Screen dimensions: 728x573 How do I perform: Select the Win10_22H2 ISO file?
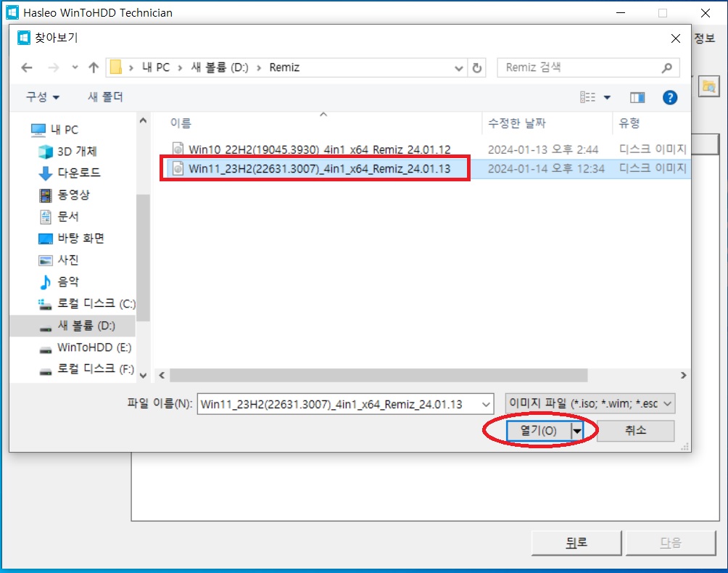point(320,149)
